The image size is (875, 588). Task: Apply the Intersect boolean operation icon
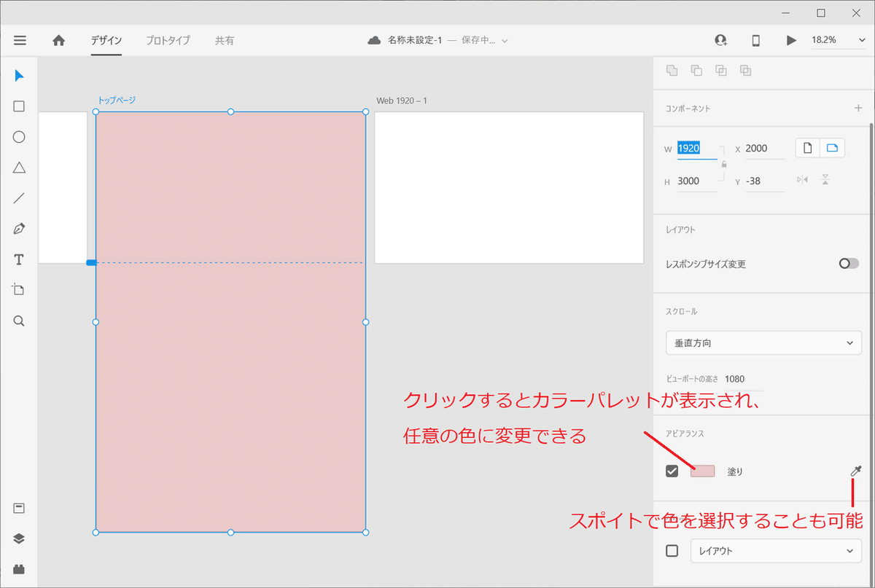coord(721,71)
